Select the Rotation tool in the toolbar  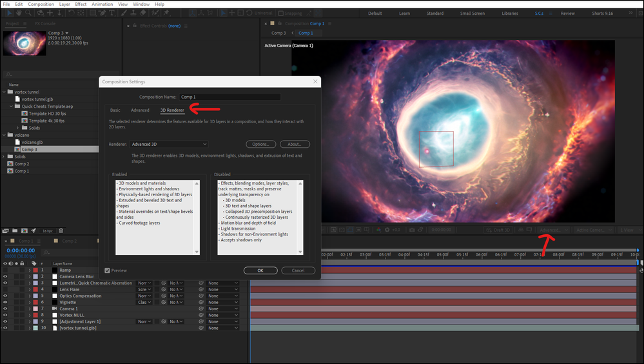click(72, 13)
